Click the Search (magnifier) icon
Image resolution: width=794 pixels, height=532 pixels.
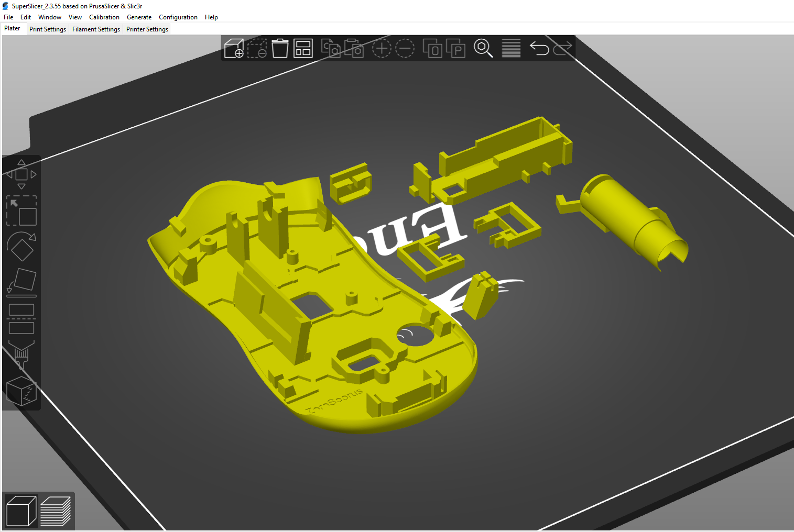point(483,48)
